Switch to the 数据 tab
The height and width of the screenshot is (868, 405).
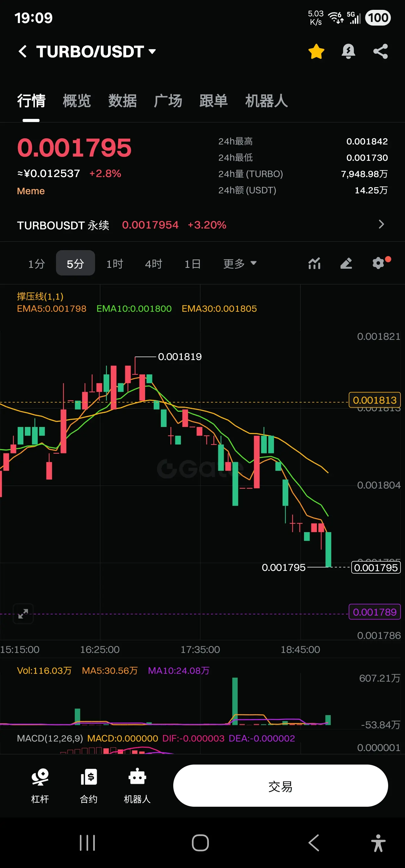[x=122, y=101]
